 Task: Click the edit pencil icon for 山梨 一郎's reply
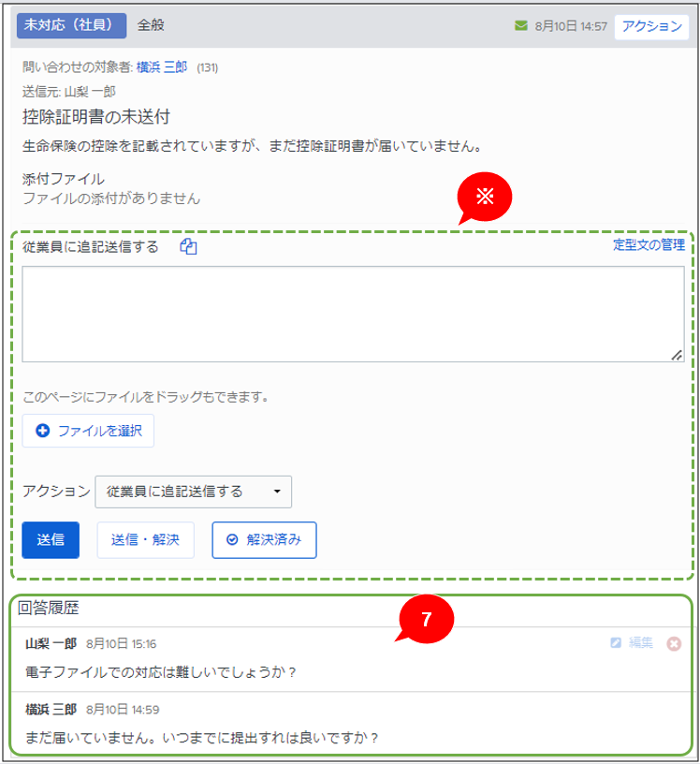616,642
